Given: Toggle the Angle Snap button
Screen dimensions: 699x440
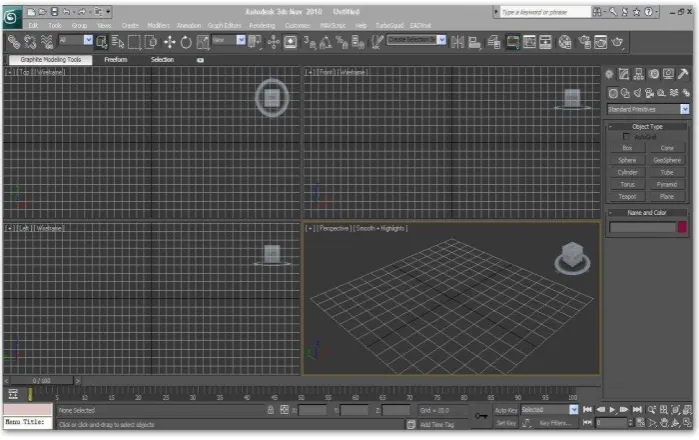Looking at the screenshot, I should tap(326, 42).
